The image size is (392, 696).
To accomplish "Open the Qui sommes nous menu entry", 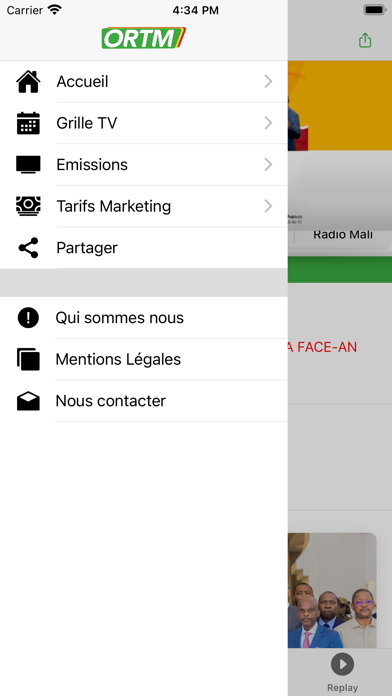I will 144,318.
